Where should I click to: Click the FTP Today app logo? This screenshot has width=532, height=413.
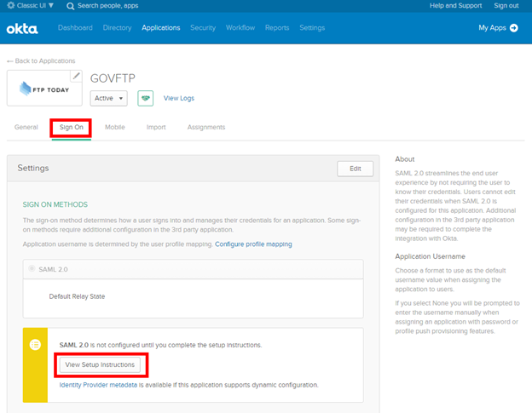[x=44, y=90]
